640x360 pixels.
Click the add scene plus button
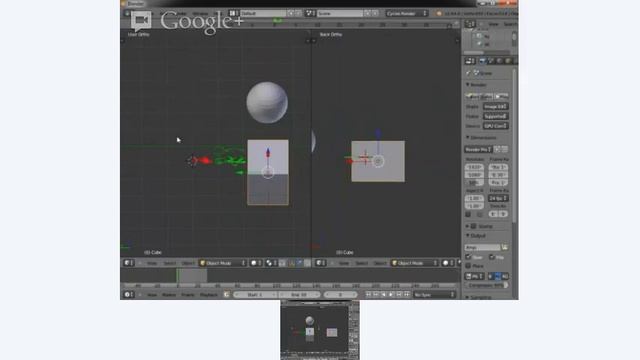pyautogui.click(x=367, y=13)
